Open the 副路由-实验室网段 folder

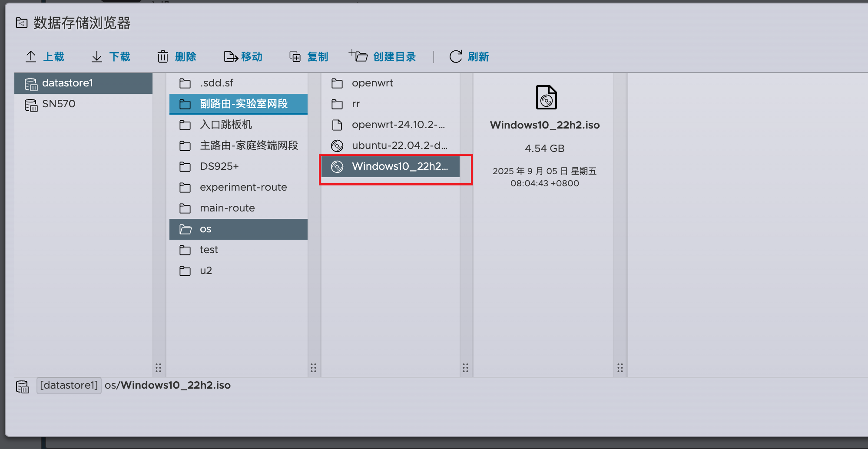[243, 104]
